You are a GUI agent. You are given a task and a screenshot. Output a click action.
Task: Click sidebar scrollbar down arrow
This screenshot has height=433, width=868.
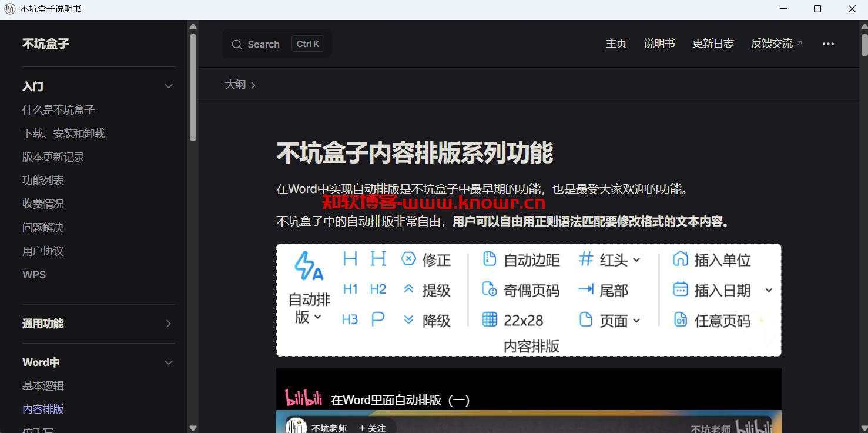193,428
